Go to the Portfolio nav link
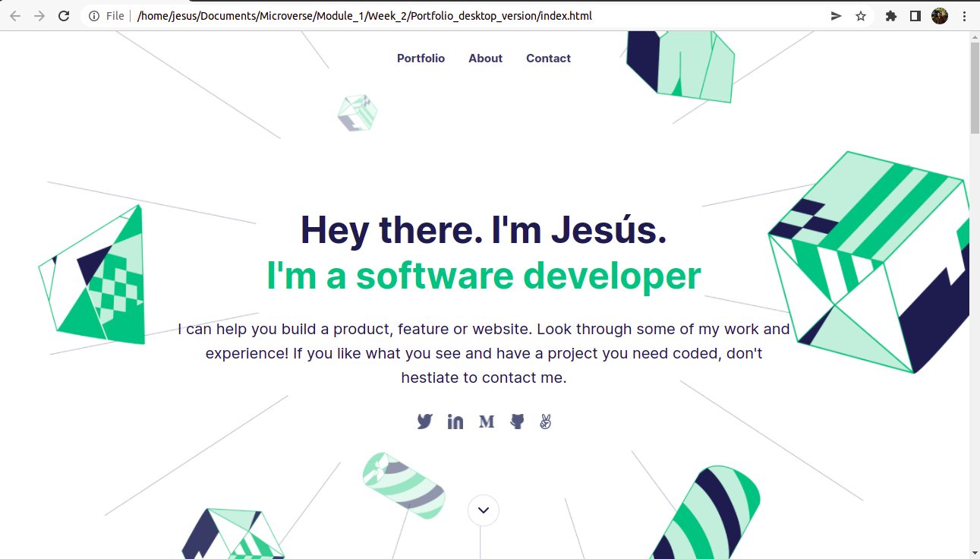Screen dimensions: 980x559 421,58
